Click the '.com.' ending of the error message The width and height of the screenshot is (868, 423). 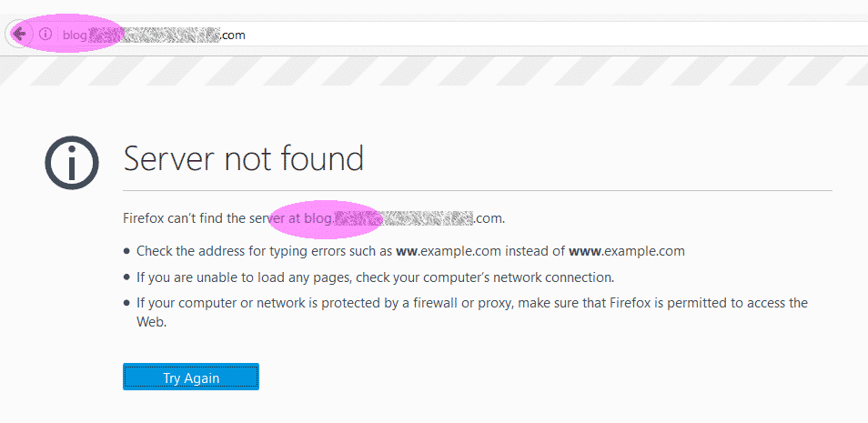(489, 218)
